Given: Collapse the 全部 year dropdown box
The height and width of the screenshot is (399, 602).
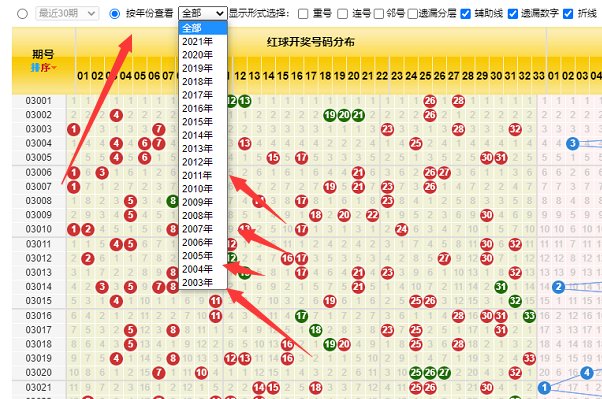Looking at the screenshot, I should pos(203,13).
